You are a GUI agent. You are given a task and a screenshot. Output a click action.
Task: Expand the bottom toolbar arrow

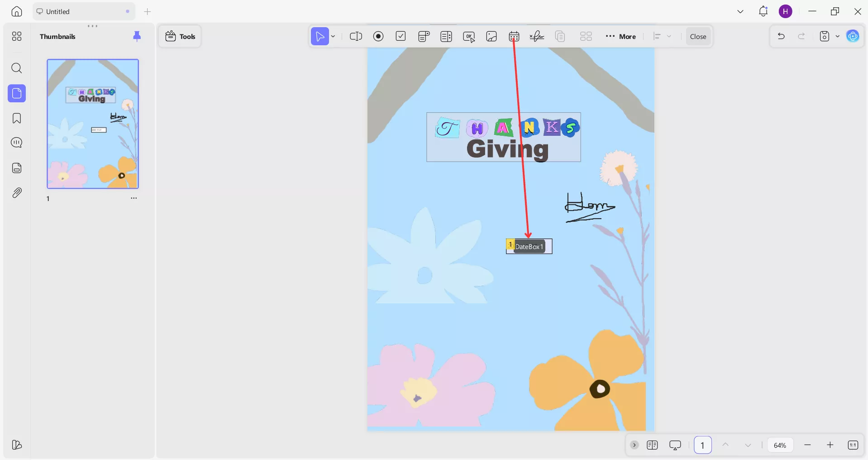point(634,445)
